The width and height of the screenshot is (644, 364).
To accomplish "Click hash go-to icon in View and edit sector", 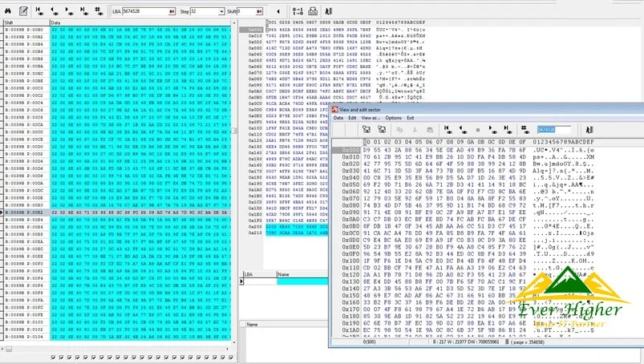I will click(x=525, y=130).
